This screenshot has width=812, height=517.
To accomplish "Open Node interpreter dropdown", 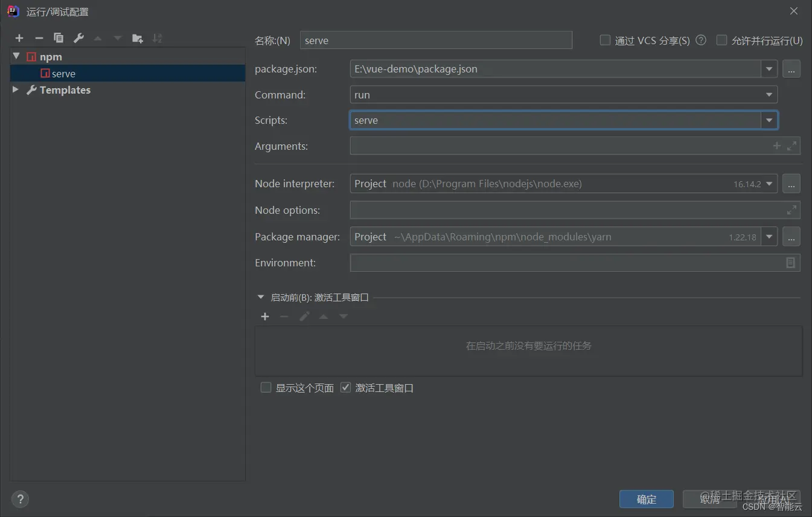I will tap(769, 184).
